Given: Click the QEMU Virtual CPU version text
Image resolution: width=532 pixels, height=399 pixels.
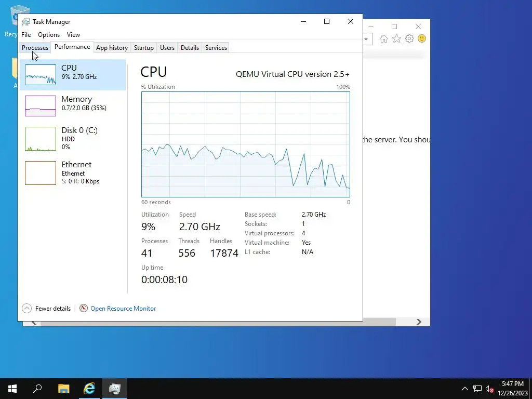Looking at the screenshot, I should [292, 74].
